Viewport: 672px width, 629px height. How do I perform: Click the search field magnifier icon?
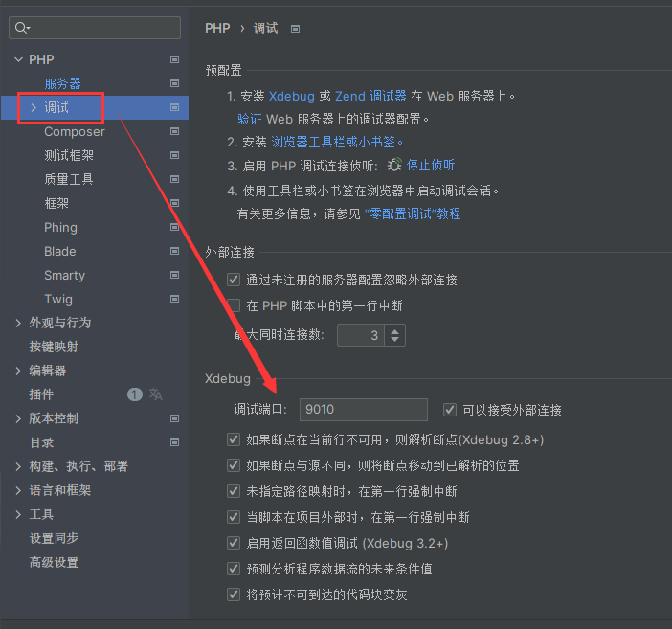20,28
